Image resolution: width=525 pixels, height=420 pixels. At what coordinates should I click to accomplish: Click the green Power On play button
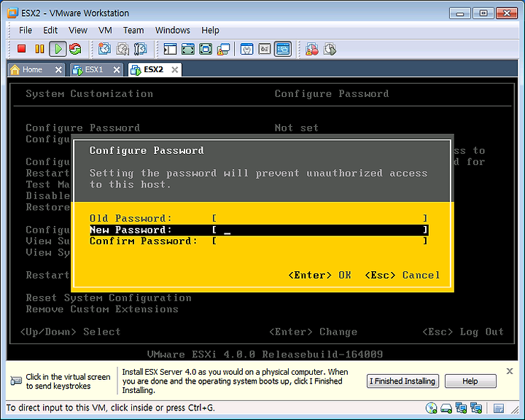click(58, 49)
